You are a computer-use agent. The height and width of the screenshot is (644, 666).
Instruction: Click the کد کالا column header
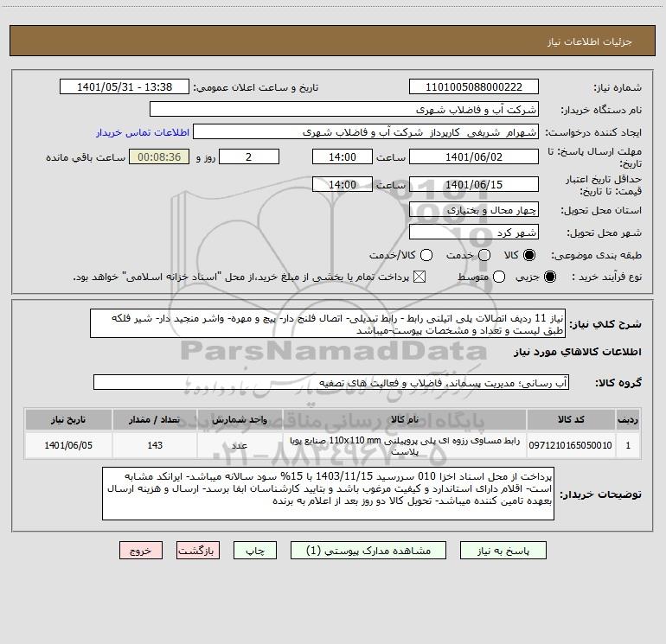571,419
